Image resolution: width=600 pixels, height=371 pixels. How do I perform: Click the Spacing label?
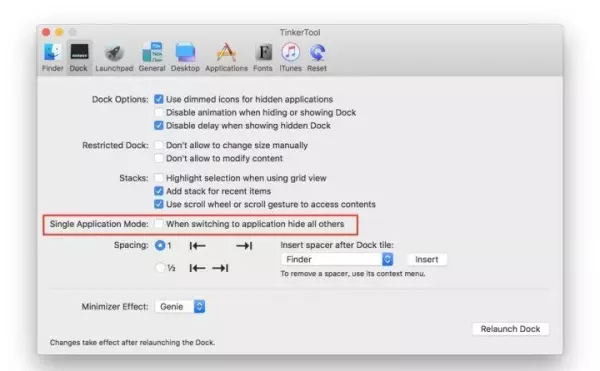(x=131, y=245)
